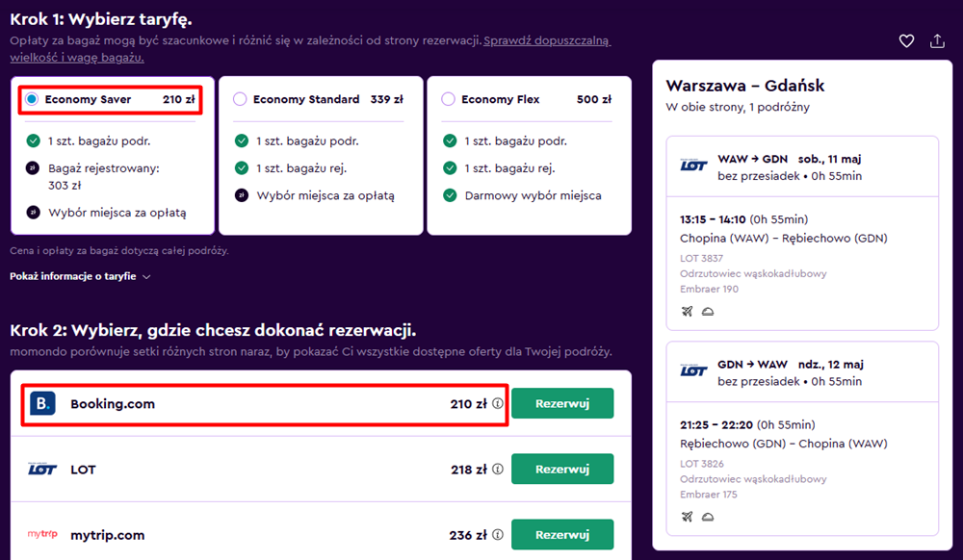The image size is (963, 560).
Task: Click meal icon under Embraer 190
Action: click(708, 312)
